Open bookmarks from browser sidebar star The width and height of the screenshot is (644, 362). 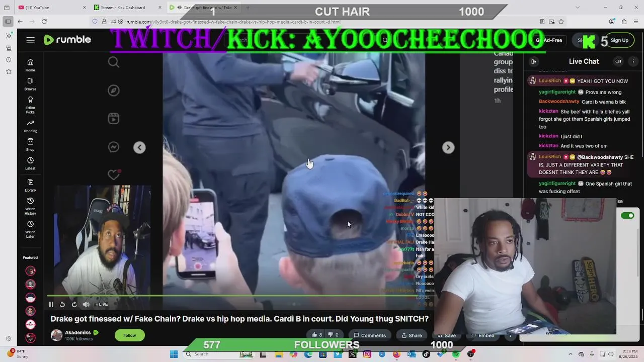9,71
